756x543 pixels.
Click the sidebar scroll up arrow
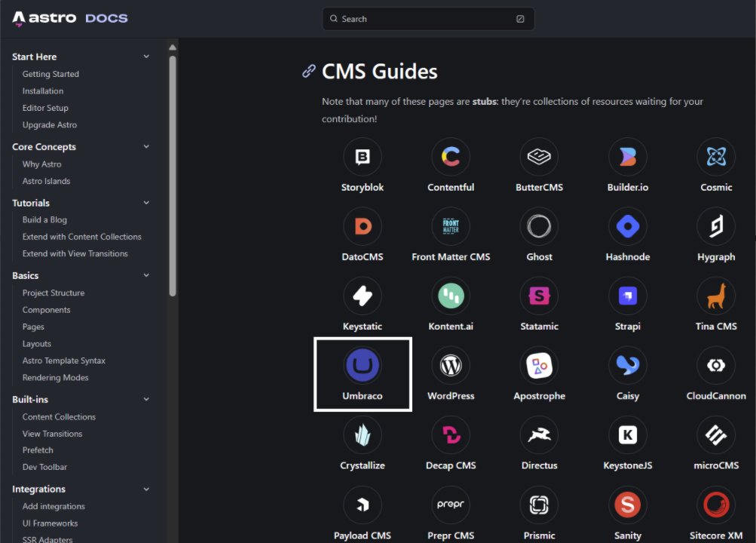pyautogui.click(x=173, y=48)
